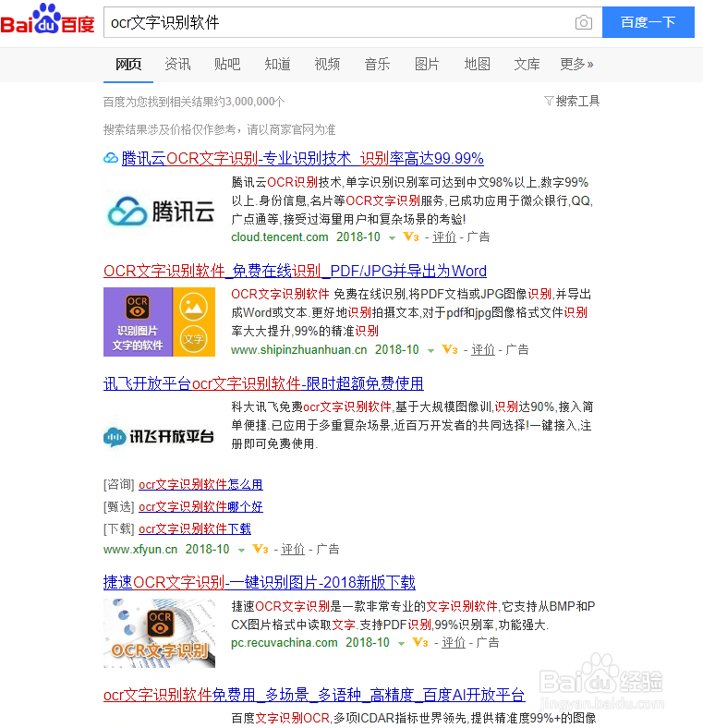Expand dropdown arrow next to shipinzhuanhuan.cn
The image size is (703, 728).
pyautogui.click(x=430, y=350)
